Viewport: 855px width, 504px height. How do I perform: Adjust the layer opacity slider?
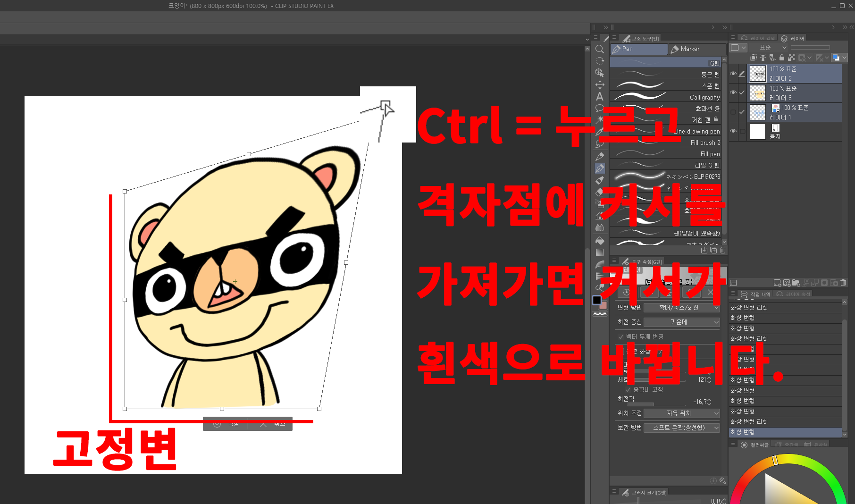[810, 47]
